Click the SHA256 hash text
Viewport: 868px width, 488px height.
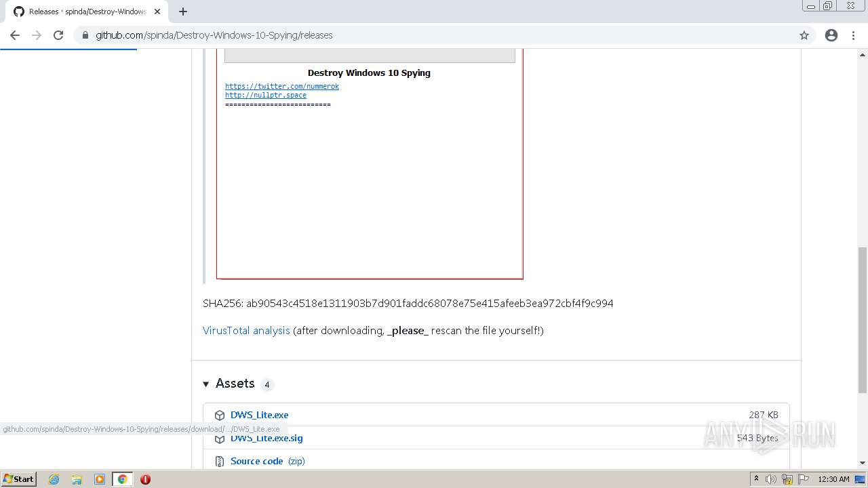coord(408,304)
